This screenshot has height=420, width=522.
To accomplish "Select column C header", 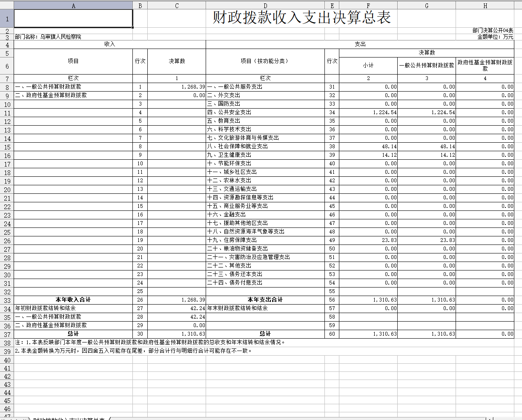I will click(x=177, y=6).
